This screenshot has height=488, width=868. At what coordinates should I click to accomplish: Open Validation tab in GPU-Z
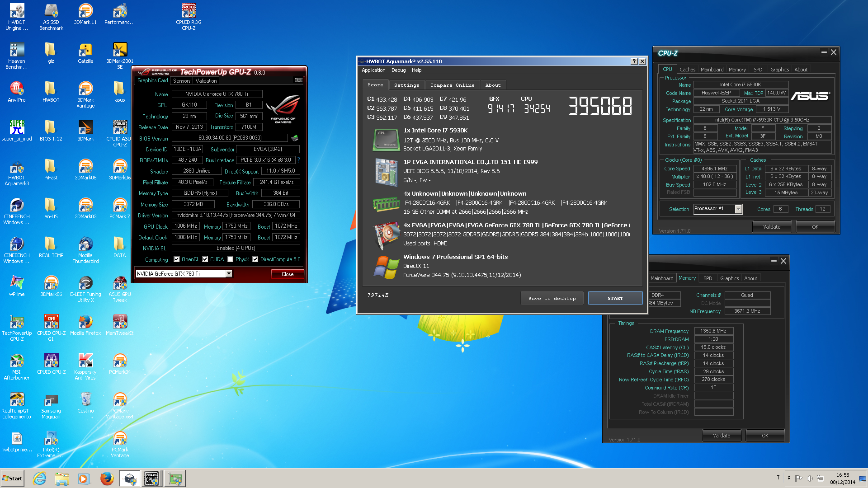[x=206, y=81]
